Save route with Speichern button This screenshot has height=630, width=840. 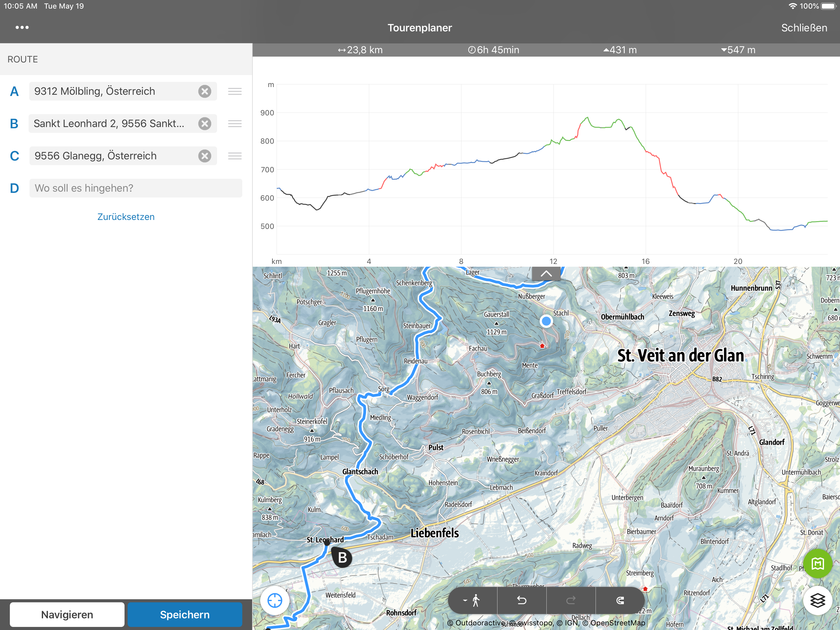click(184, 614)
